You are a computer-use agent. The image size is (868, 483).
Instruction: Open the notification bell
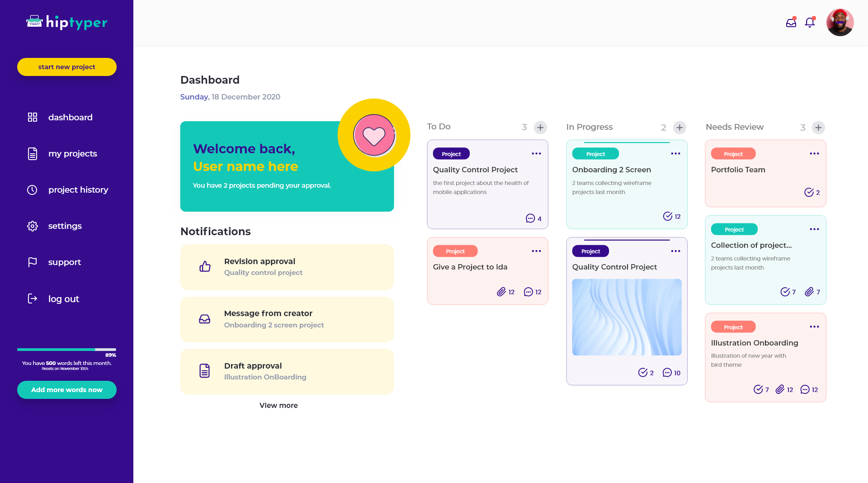pos(810,22)
